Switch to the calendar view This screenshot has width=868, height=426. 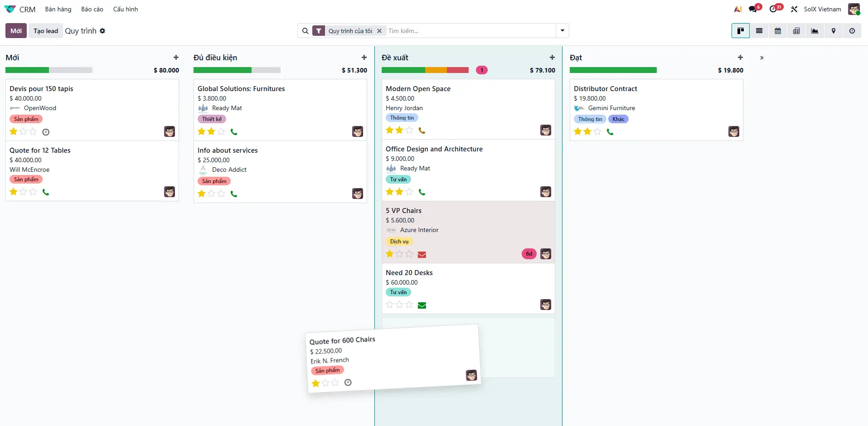(x=778, y=31)
